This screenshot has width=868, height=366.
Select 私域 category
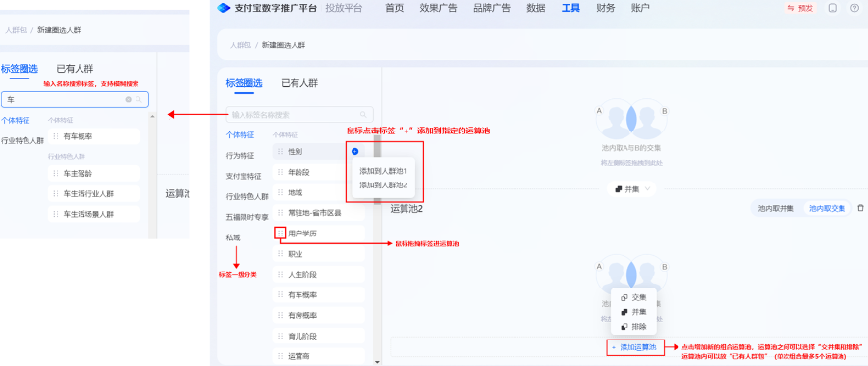coord(233,237)
